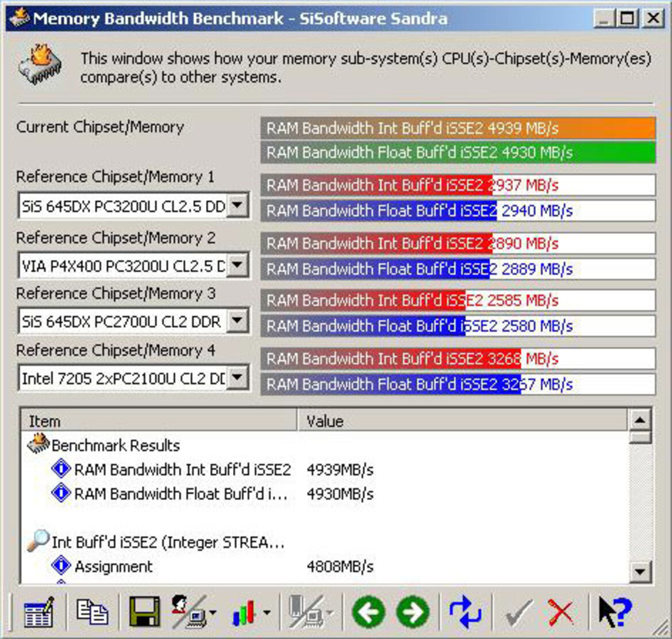The image size is (672, 639).
Task: Open the Reference Chipset/Memory 4 dropdown arrow
Action: tap(237, 378)
